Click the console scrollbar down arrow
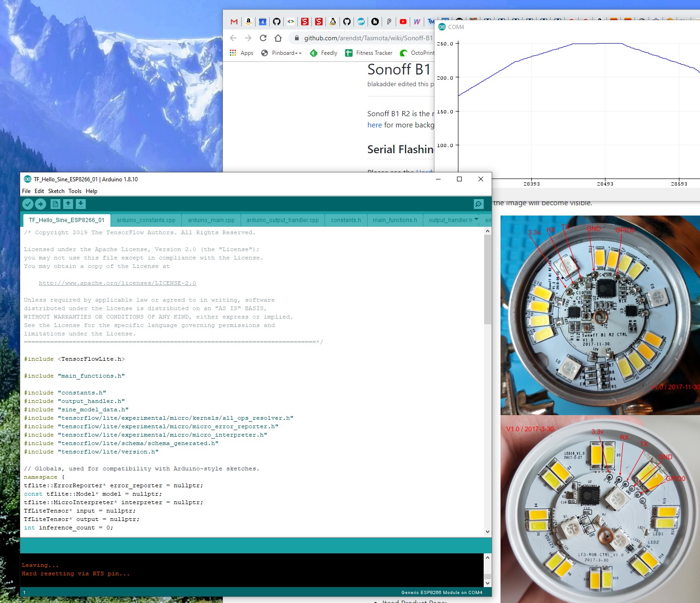 point(488,583)
